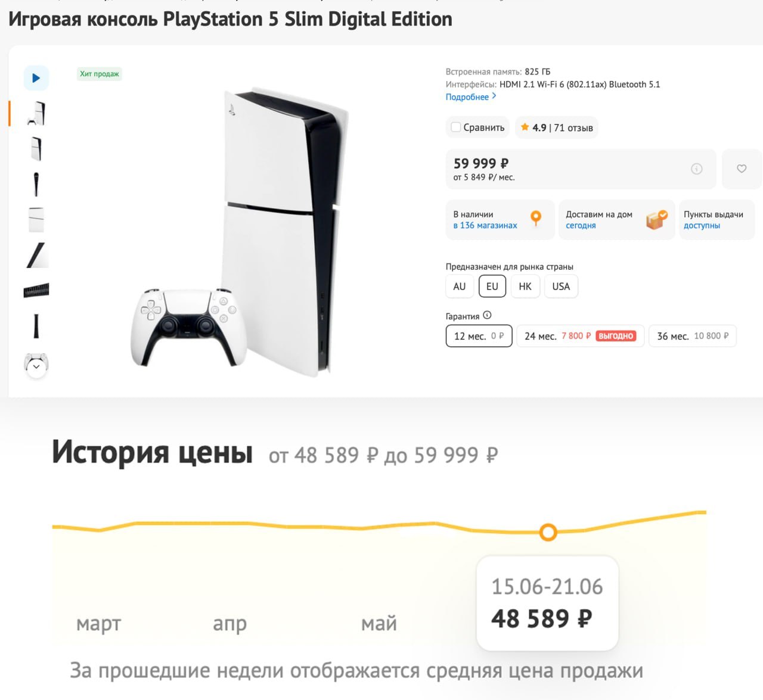The width and height of the screenshot is (763, 700).
Task: Select the flat-lying console thumbnail
Action: click(36, 220)
